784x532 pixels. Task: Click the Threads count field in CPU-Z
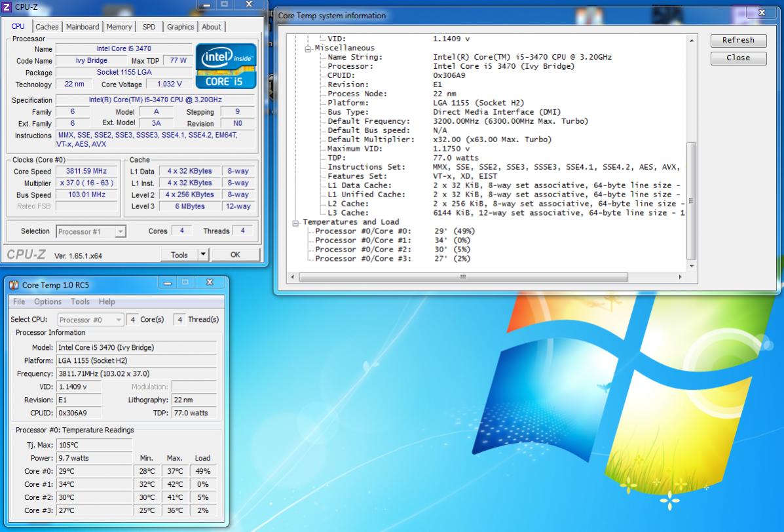coord(243,231)
